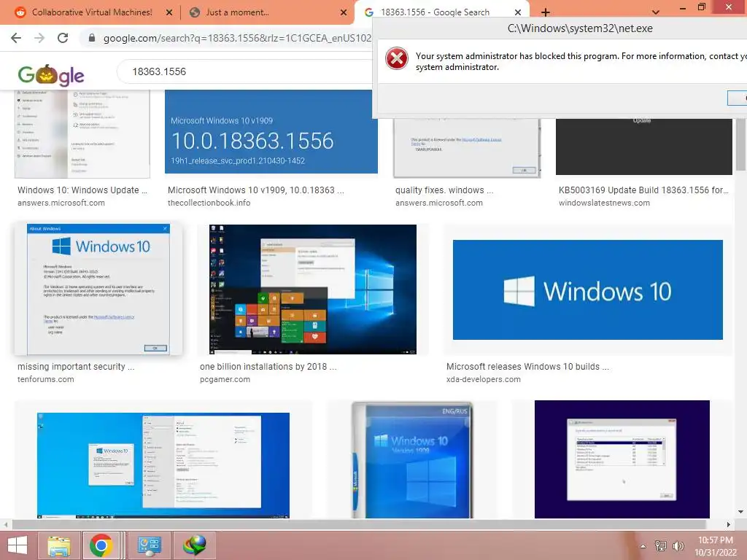
Task: Open the Windows Update settings thumbnail
Action: point(82,134)
